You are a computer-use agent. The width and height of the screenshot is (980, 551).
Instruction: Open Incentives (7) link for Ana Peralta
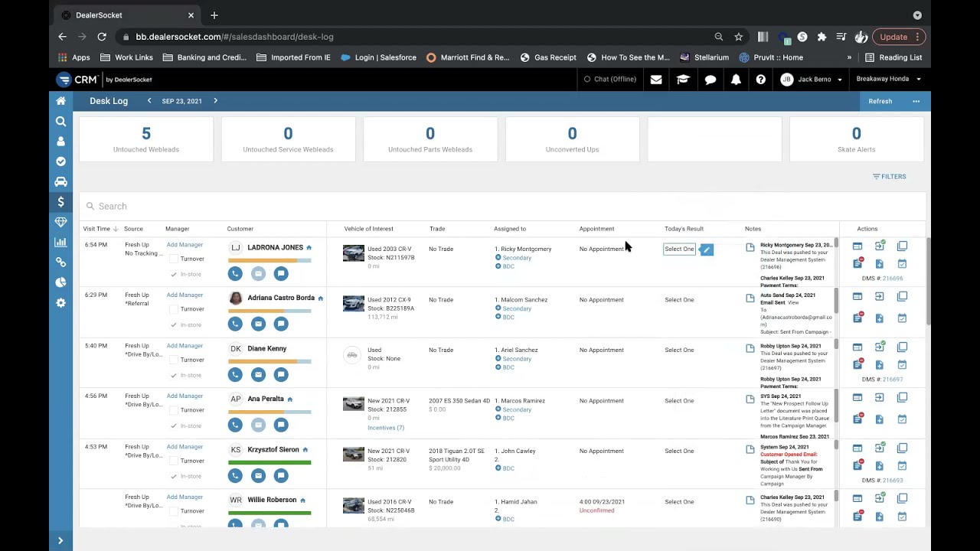(x=386, y=428)
